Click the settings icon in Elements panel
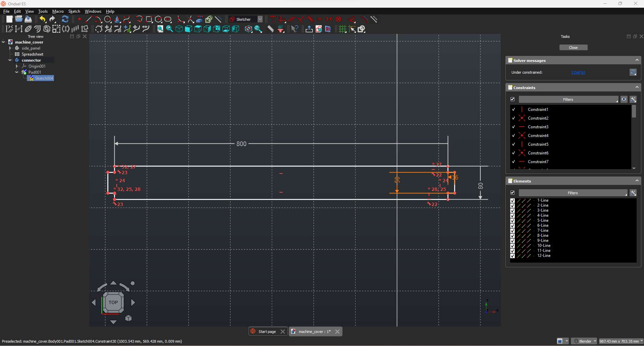The image size is (644, 346). coord(633,193)
